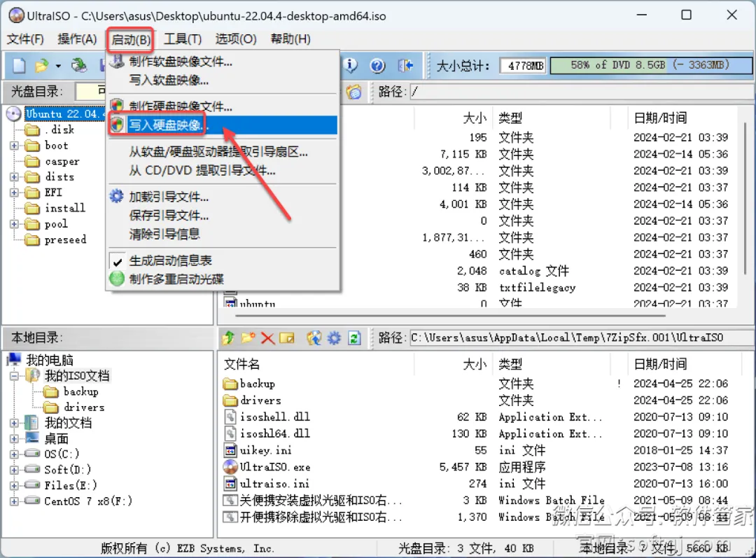Viewport: 756px width, 558px height.
Task: Click the yellow label icon beside the red X
Action: pos(287,338)
